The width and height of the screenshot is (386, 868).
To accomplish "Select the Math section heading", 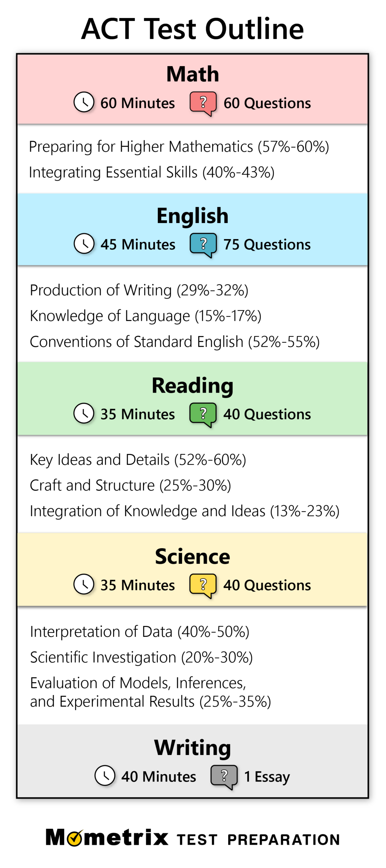I will point(192,74).
